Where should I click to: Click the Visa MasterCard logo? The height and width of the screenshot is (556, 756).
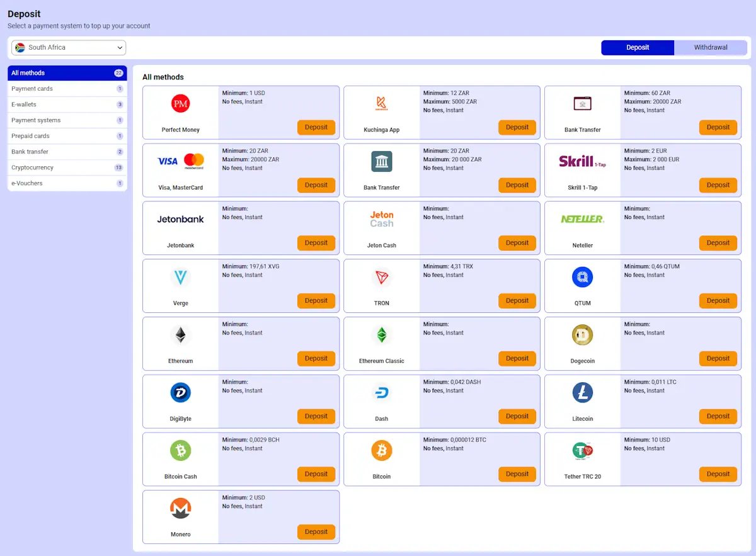coord(180,161)
